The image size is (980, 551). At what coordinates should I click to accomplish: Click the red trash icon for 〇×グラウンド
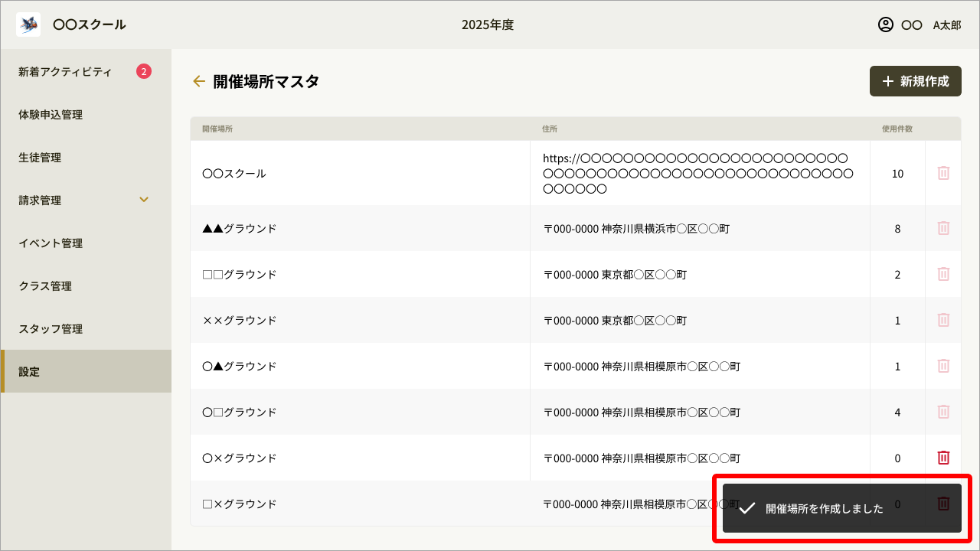click(x=943, y=458)
